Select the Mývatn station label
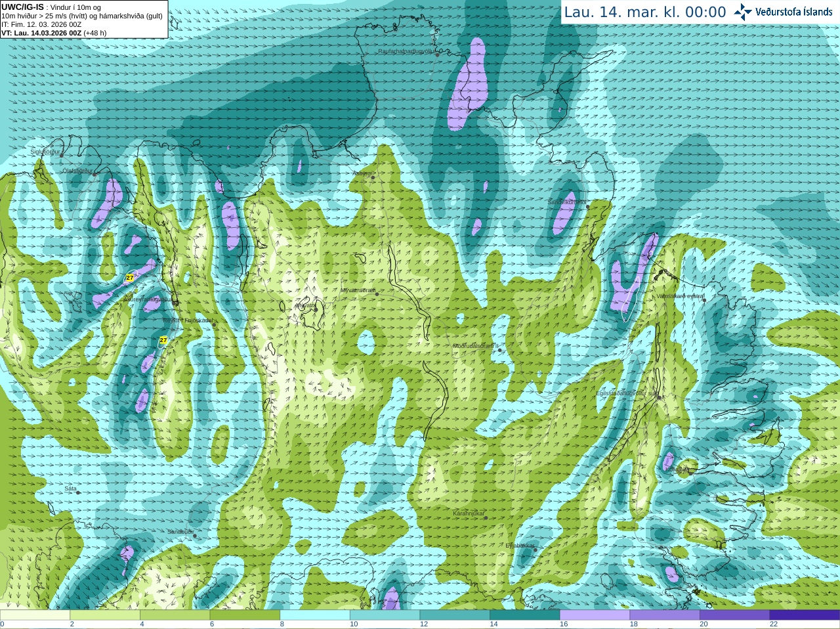The image size is (840, 629). click(x=305, y=306)
